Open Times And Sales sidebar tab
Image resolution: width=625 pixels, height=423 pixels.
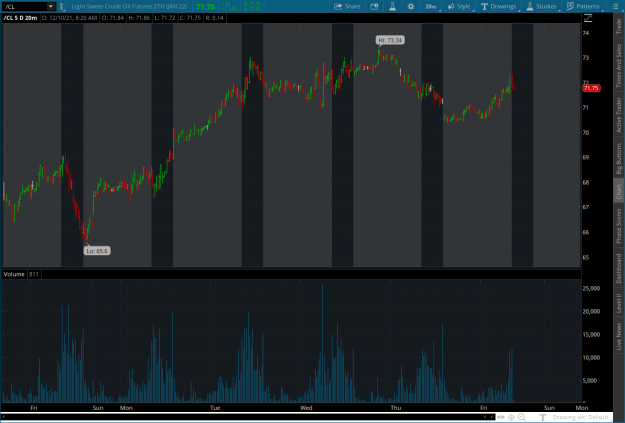point(619,65)
